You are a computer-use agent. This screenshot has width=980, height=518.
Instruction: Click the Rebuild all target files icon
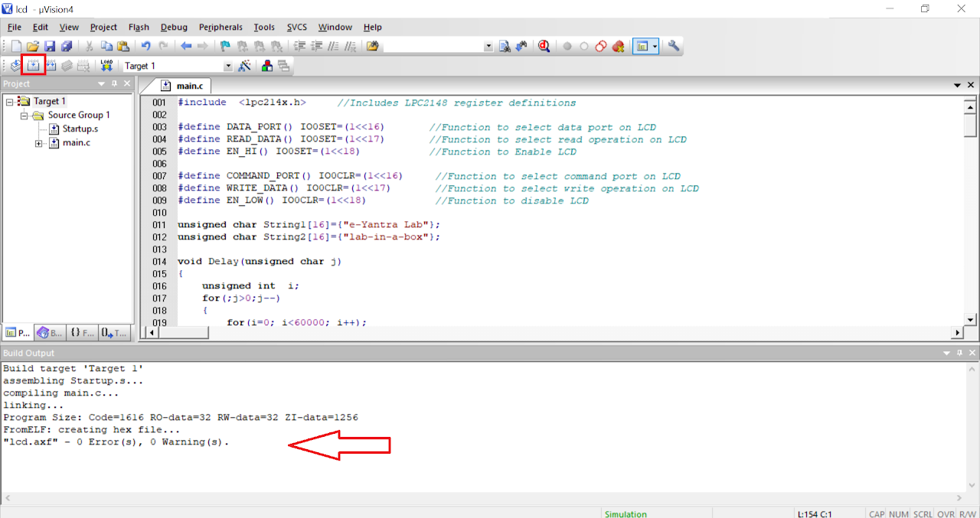pyautogui.click(x=51, y=66)
